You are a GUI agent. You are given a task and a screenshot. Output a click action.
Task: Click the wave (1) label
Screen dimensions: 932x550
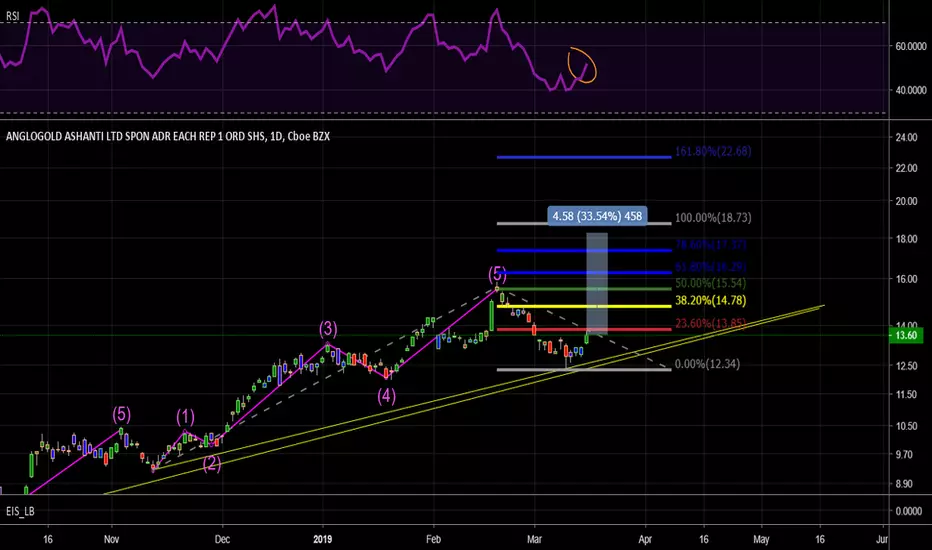pos(185,417)
